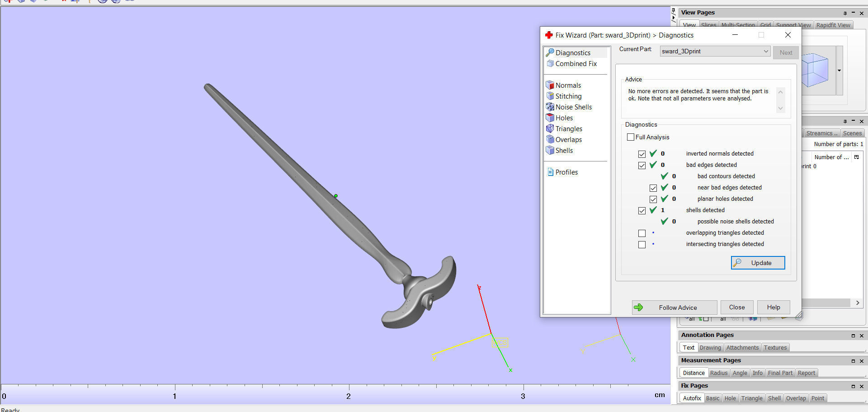Select Overlap tab in Fix Pages
Image resolution: width=868 pixels, height=412 pixels.
point(796,398)
